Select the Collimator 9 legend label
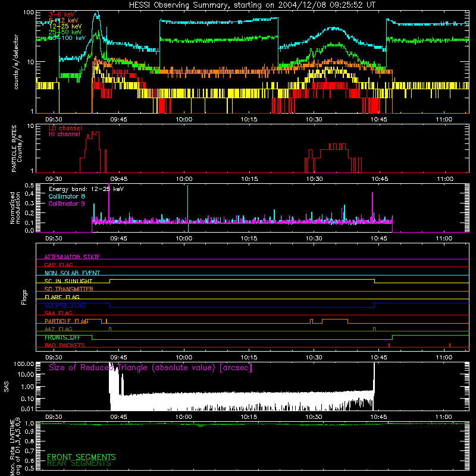The image size is (476, 476). [x=67, y=203]
